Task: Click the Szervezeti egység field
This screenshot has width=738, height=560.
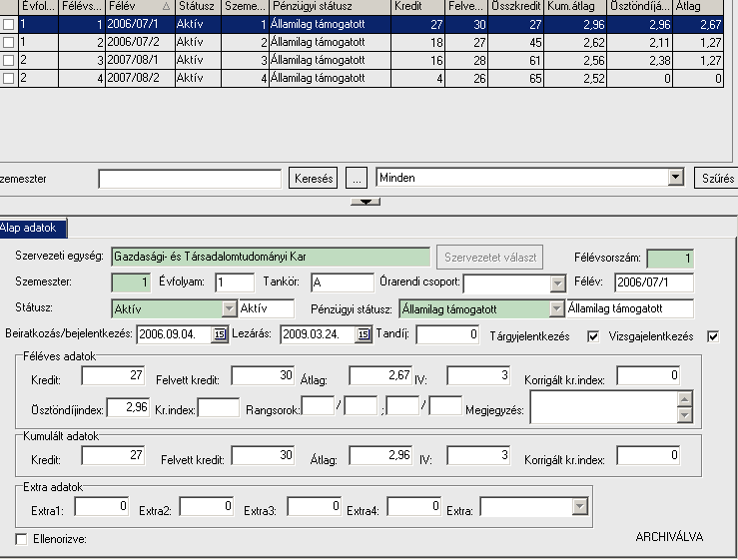Action: coord(271,257)
